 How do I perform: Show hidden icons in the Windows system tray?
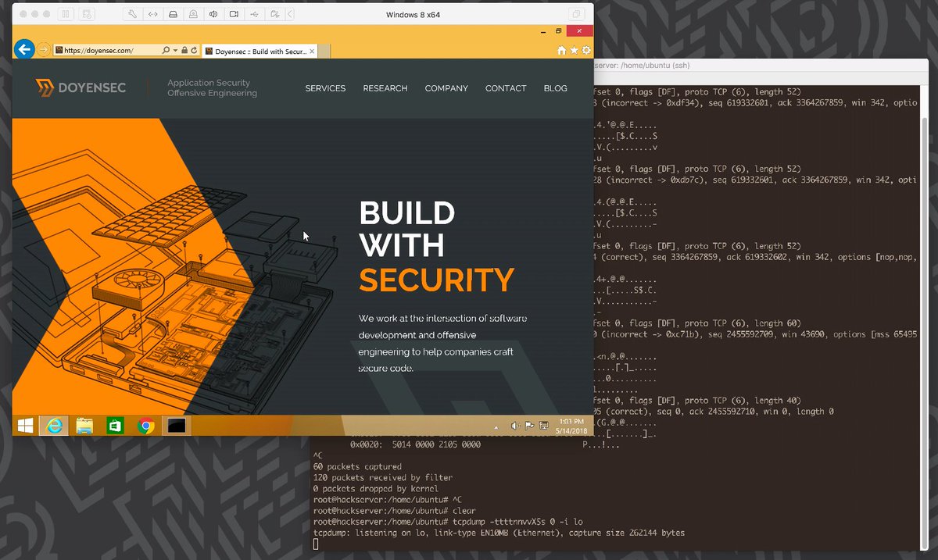tap(496, 426)
